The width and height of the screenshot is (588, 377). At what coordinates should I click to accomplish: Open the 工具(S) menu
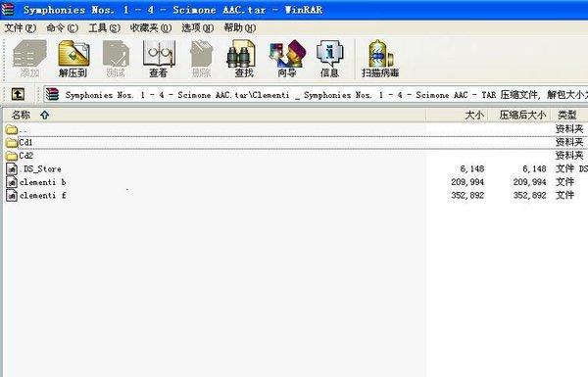[x=104, y=27]
